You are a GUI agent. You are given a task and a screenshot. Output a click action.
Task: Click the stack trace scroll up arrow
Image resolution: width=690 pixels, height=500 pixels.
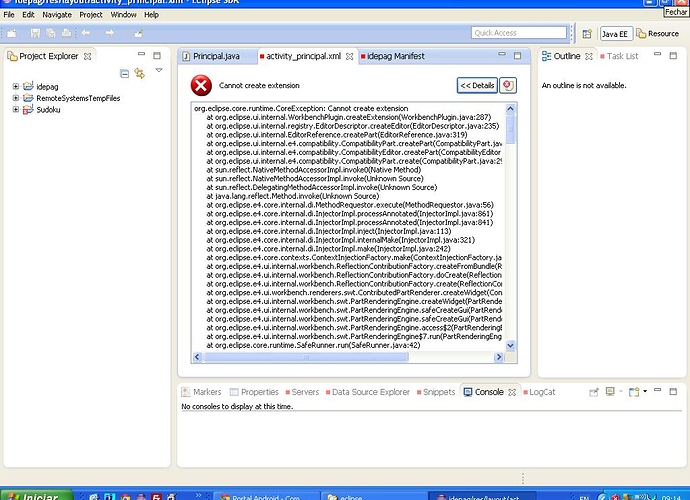click(510, 108)
